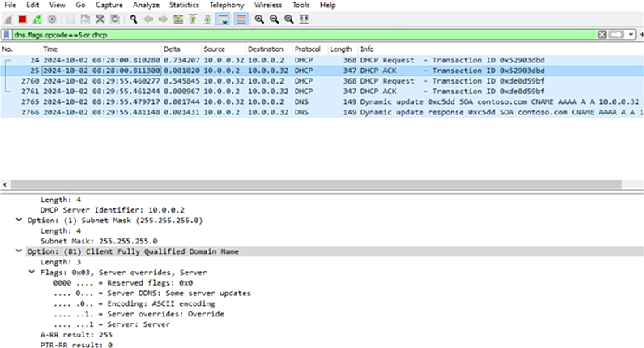The height and width of the screenshot is (348, 644).
Task: Sort by the Destination column header
Action: point(269,49)
